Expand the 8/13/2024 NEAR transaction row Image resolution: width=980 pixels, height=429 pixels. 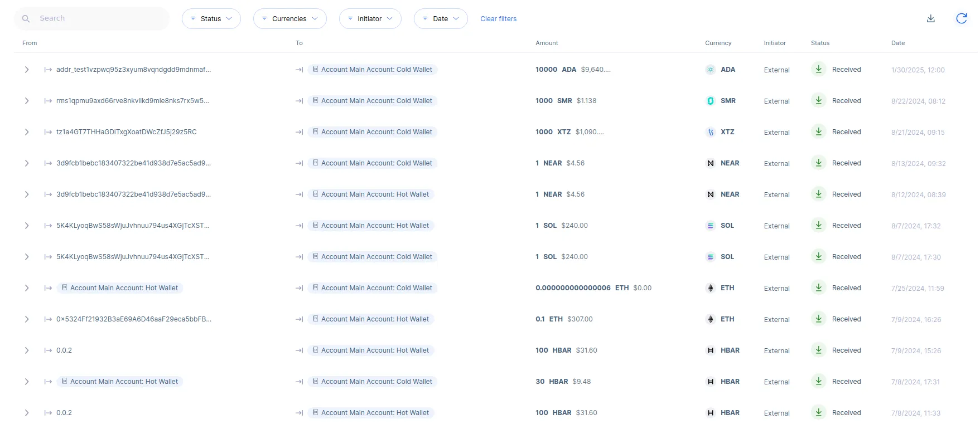click(x=27, y=163)
